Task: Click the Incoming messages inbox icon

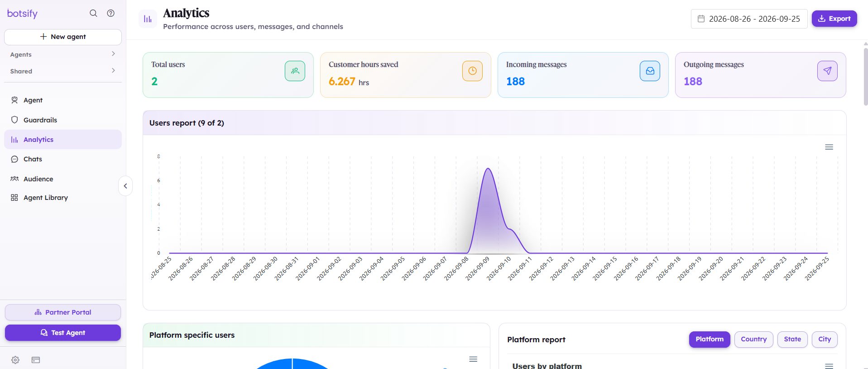Action: (650, 71)
